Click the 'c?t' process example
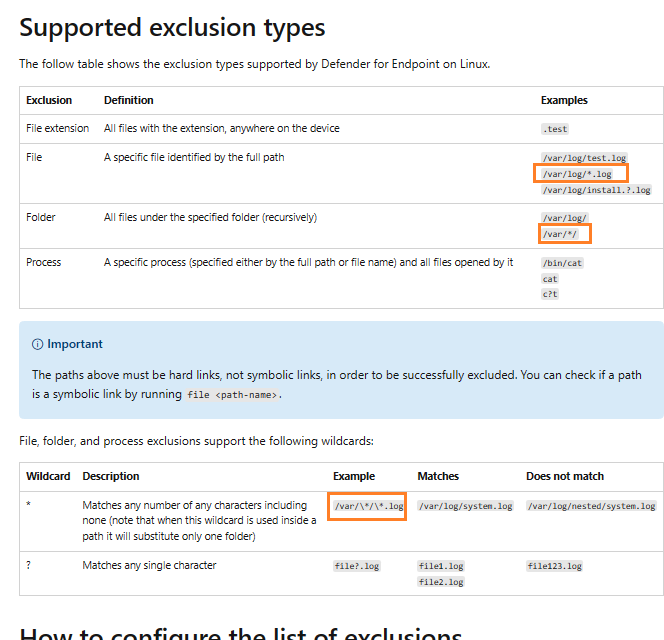 (550, 294)
